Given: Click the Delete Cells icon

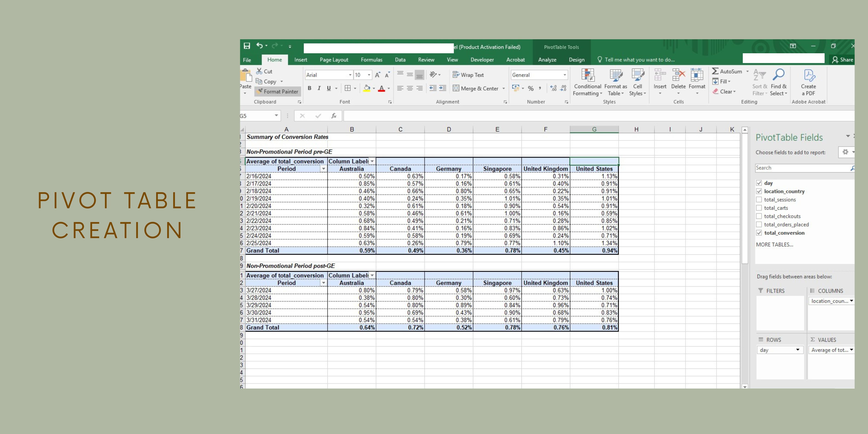Looking at the screenshot, I should [x=678, y=75].
